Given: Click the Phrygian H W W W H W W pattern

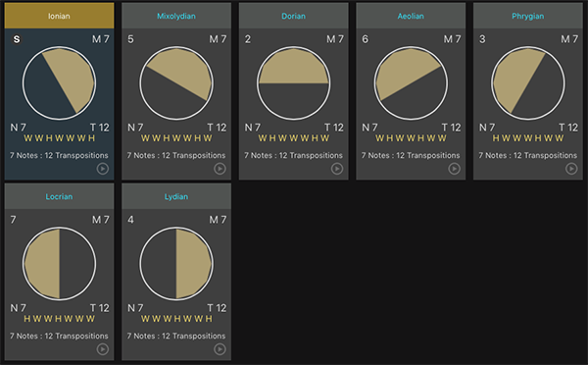Looking at the screenshot, I should (x=528, y=138).
